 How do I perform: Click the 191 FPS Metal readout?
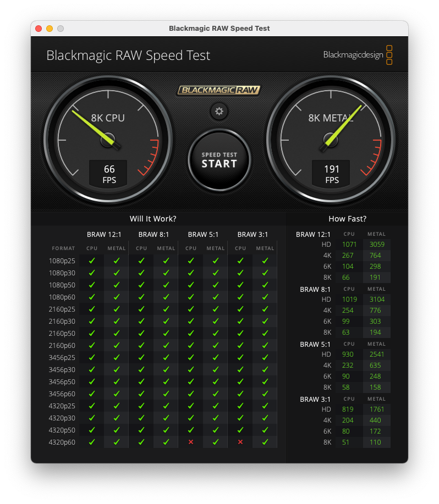(x=331, y=174)
